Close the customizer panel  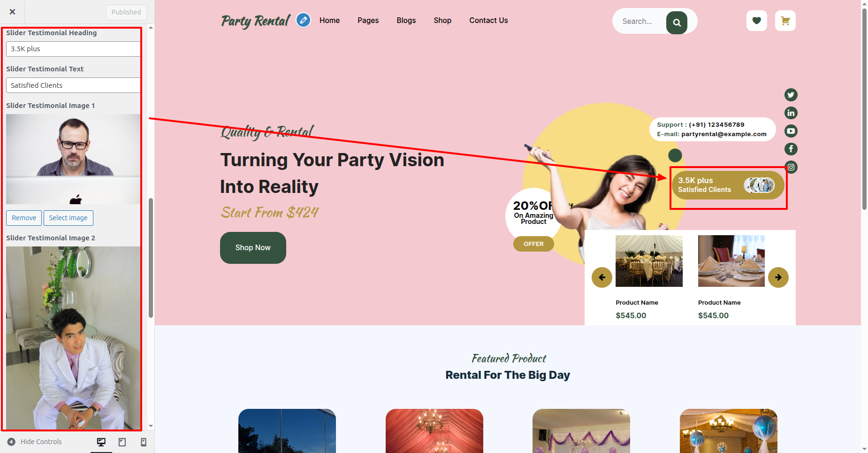point(12,12)
